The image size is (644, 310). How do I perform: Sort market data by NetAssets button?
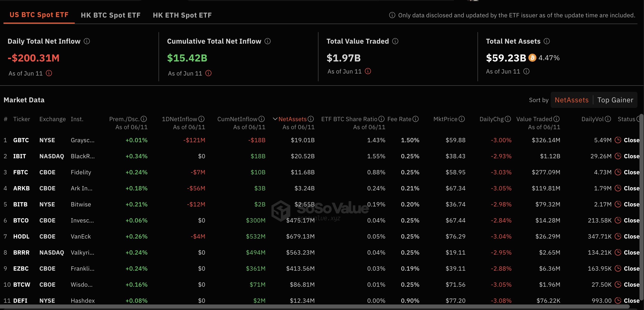tap(572, 100)
